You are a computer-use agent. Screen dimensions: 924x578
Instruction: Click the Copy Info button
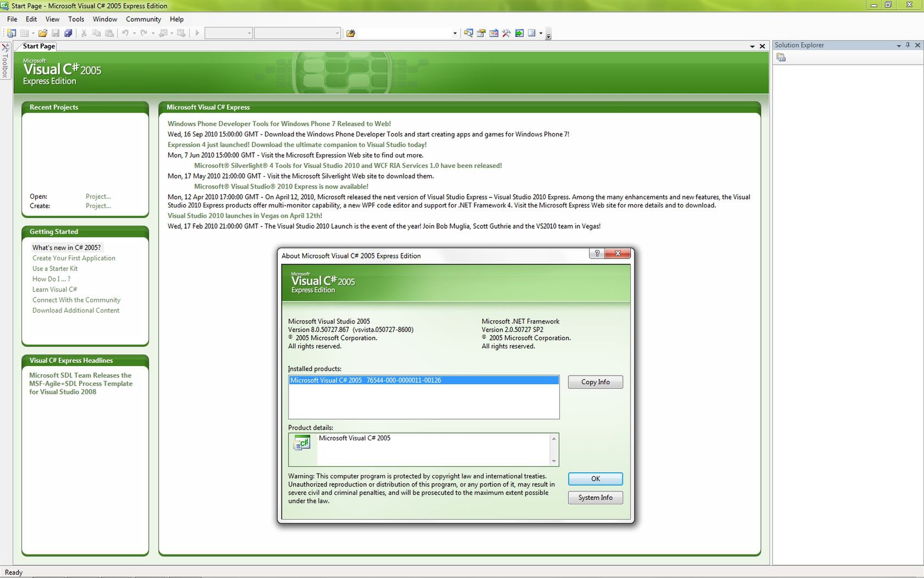point(595,381)
